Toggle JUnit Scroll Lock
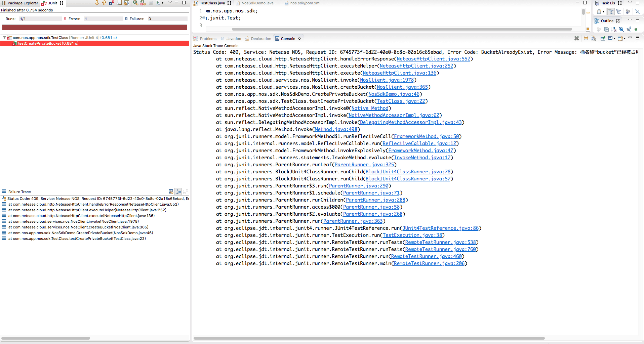644x344 pixels. pyautogui.click(x=127, y=3)
